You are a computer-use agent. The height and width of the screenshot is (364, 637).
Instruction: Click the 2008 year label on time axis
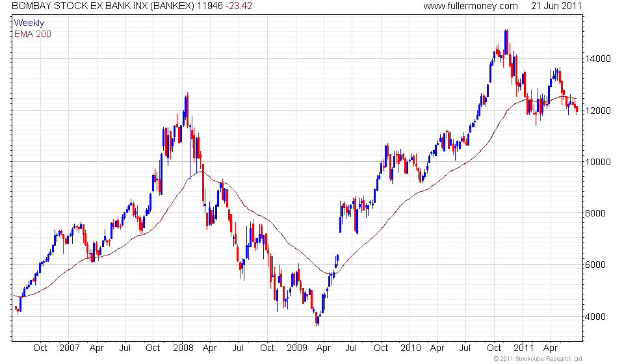(183, 348)
